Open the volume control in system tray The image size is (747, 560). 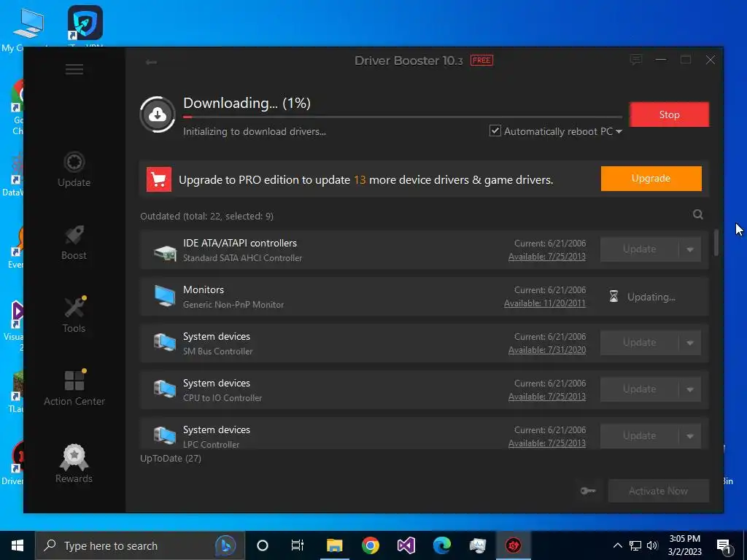652,545
